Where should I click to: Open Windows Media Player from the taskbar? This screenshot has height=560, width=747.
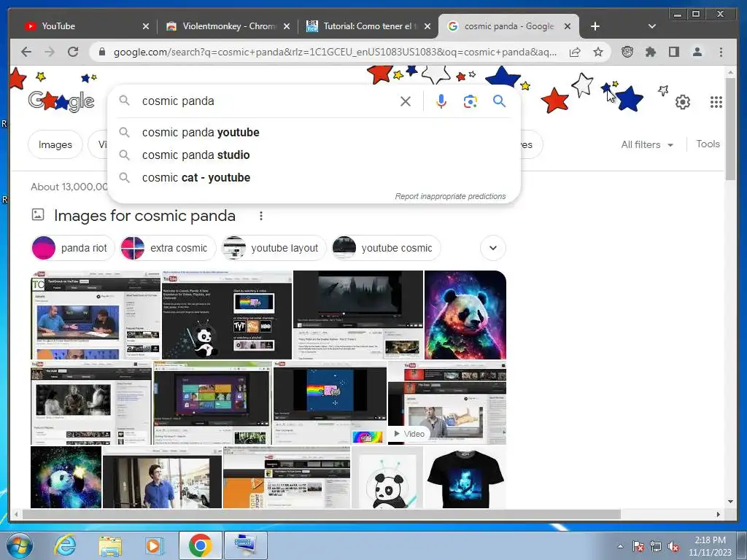click(155, 545)
